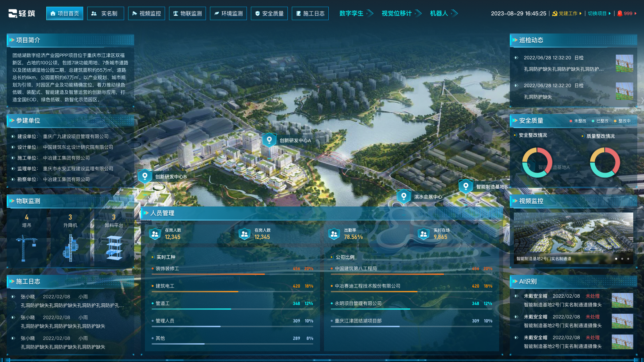The width and height of the screenshot is (644, 362).
Task: Click the tower crane (塔吊) icon
Action: point(26,248)
